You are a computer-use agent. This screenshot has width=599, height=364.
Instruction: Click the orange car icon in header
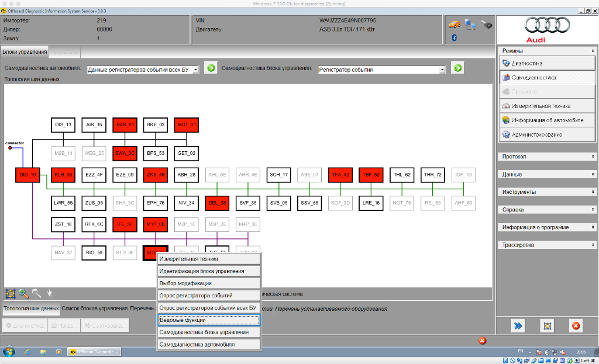click(455, 24)
